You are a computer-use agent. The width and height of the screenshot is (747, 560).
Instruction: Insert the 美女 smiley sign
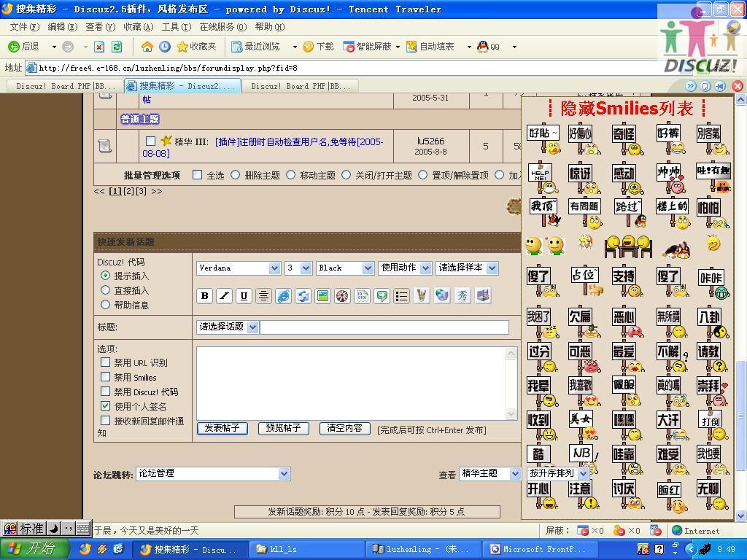583,425
